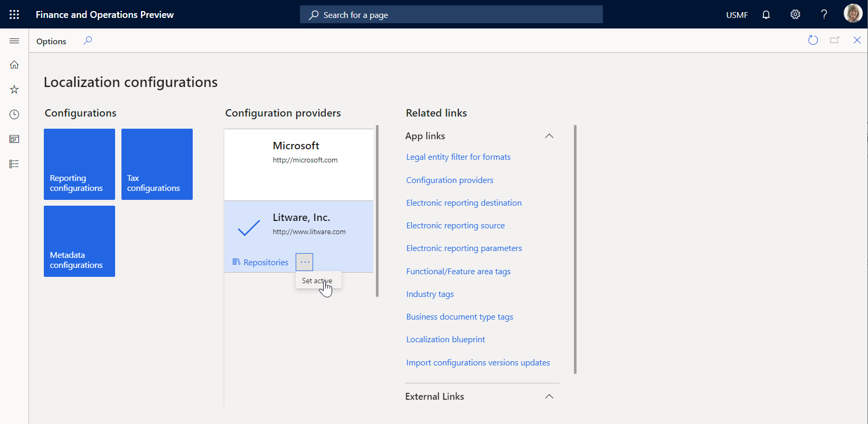Click the Refresh page icon

click(813, 41)
